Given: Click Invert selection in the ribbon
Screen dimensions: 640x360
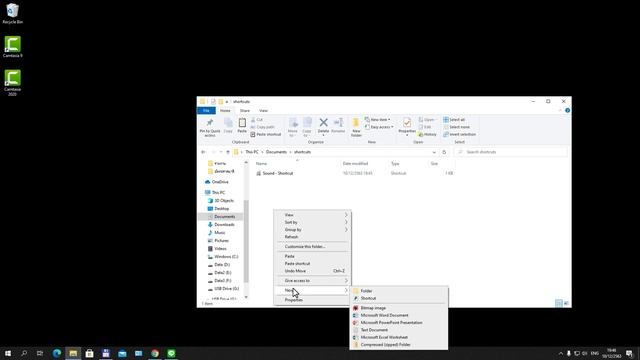Looking at the screenshot, I should (x=459, y=134).
